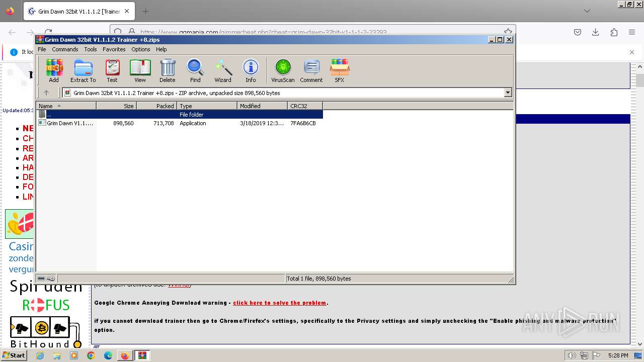Open the Options menu

pos(141,49)
